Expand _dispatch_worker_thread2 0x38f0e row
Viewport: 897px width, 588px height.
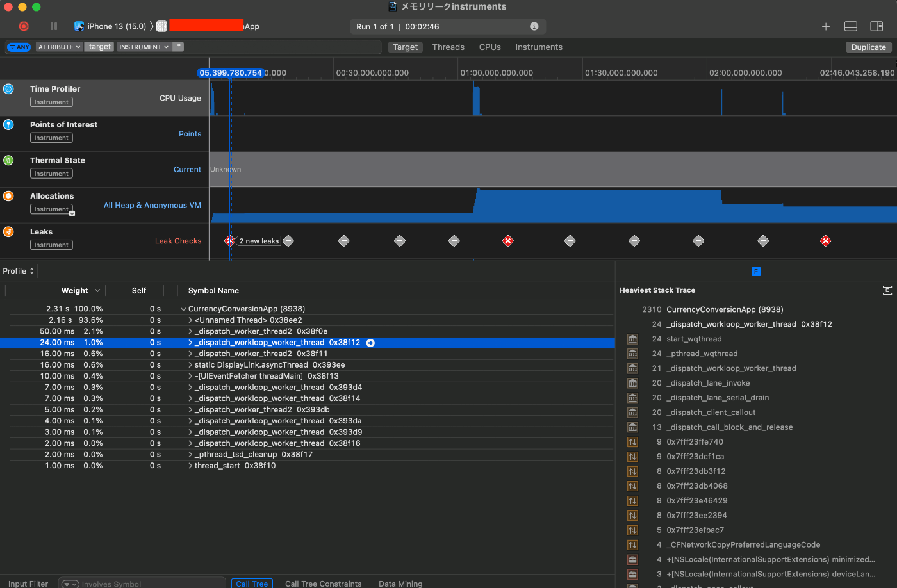tap(190, 331)
